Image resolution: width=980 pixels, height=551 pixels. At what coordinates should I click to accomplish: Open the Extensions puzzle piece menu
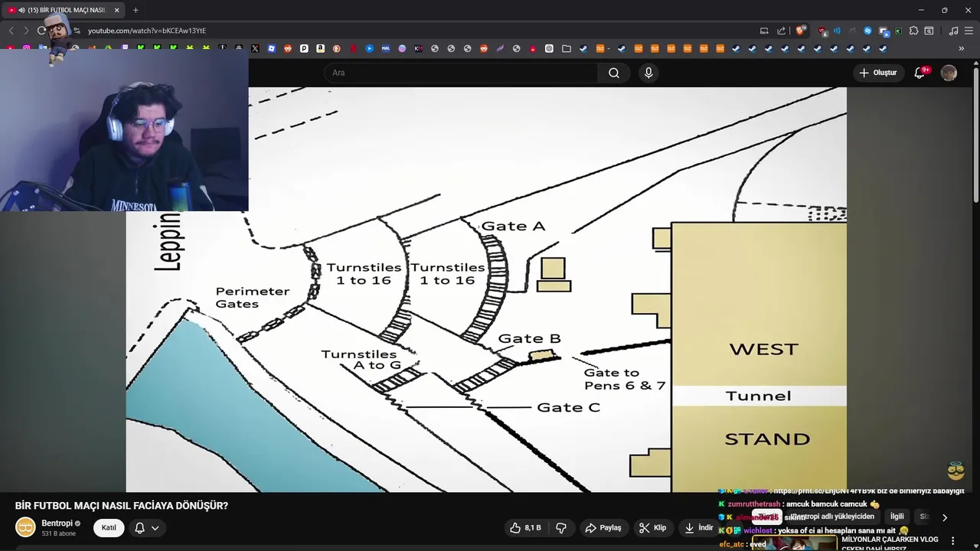point(913,31)
